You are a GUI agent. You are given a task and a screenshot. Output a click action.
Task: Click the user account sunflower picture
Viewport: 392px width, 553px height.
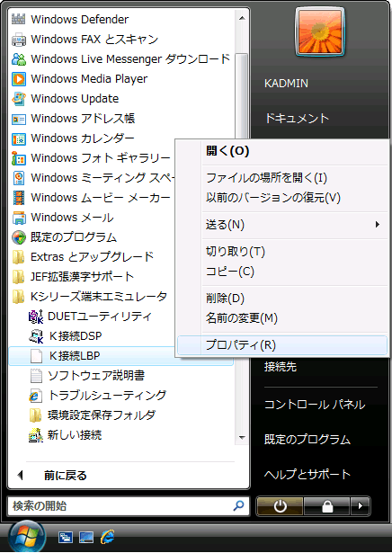coord(320,31)
